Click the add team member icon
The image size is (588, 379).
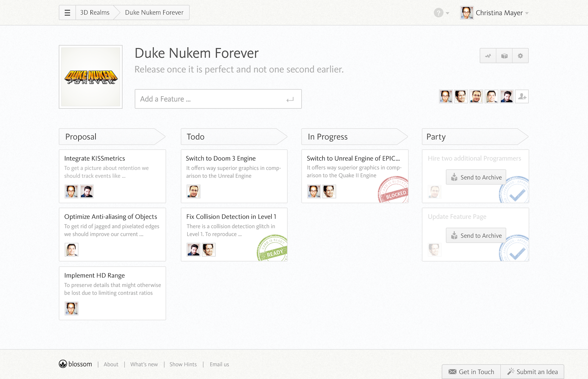tap(522, 97)
